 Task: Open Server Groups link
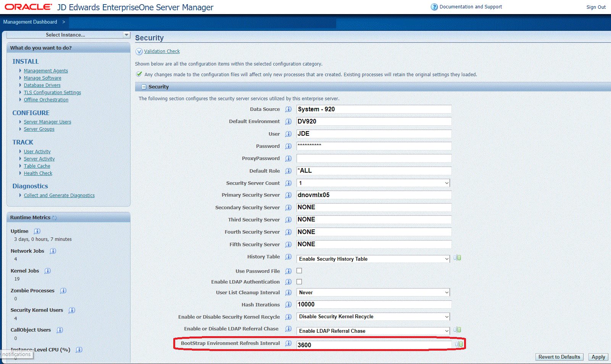(39, 129)
